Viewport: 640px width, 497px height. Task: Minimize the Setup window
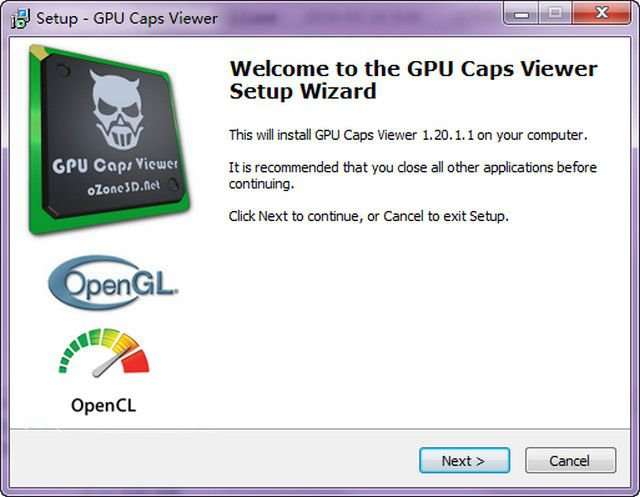click(x=521, y=14)
